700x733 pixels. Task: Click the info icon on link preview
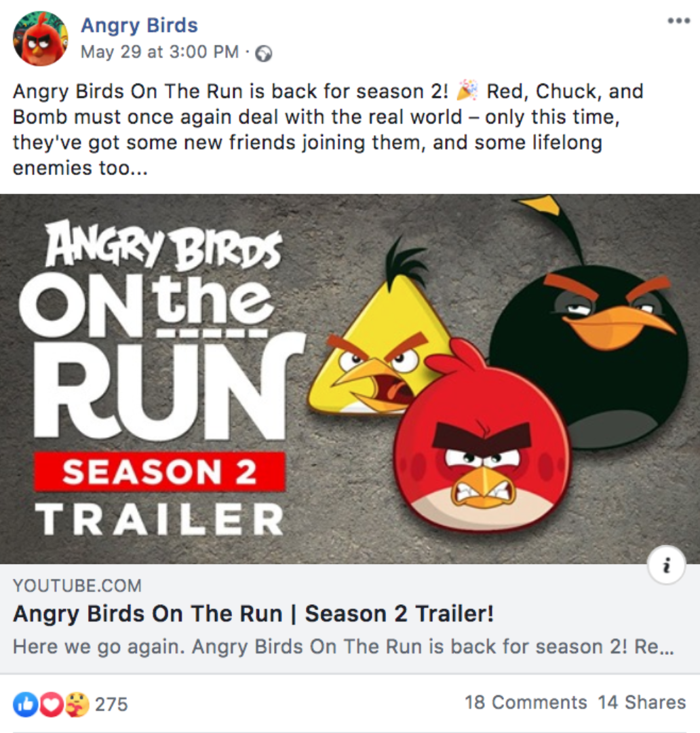667,565
